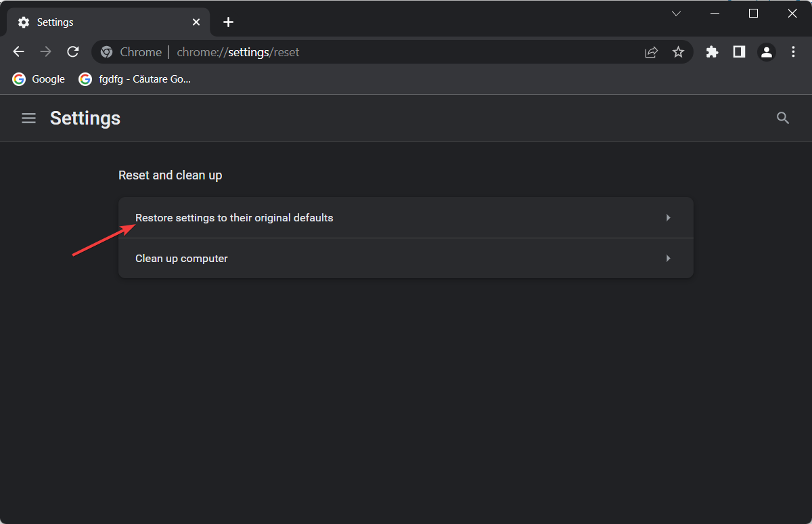Open the Chrome extensions puzzle icon
Viewport: 812px width, 524px height.
[x=712, y=51]
